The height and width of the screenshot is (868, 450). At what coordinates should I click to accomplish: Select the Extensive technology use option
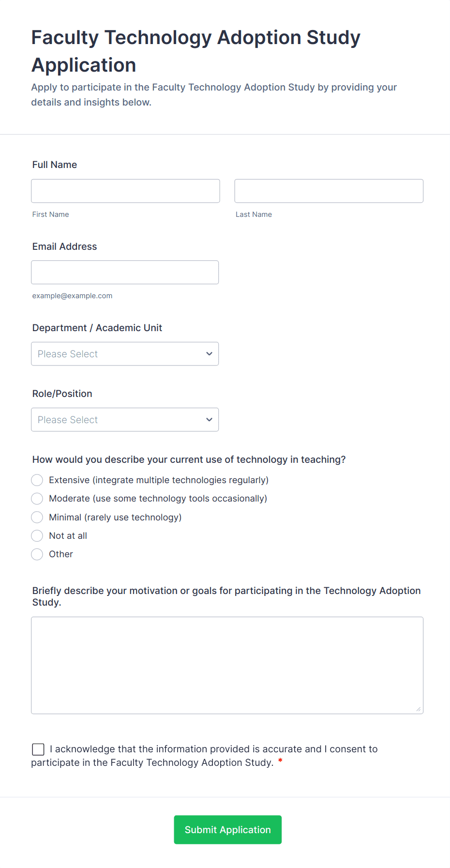37,480
